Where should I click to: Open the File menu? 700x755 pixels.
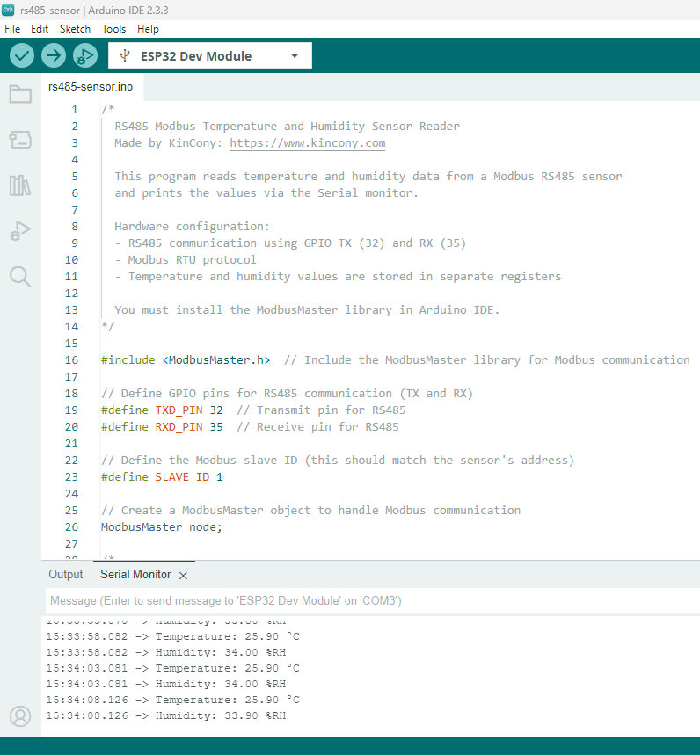pyautogui.click(x=12, y=29)
